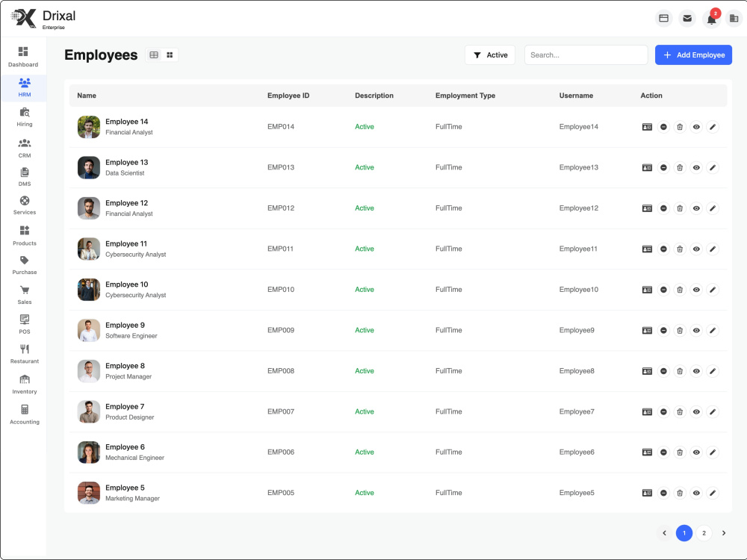The height and width of the screenshot is (560, 747).
Task: Switch to grid card view
Action: tap(170, 55)
